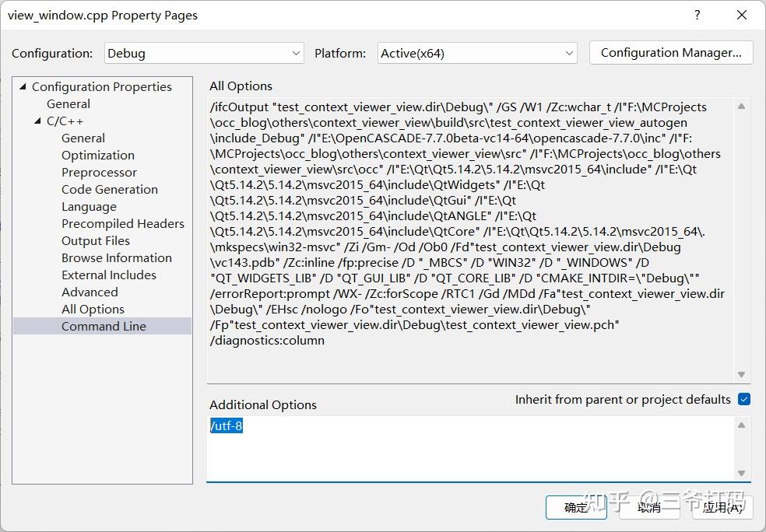Screen dimensions: 766x532
Task: Select the Optimization page
Action: [x=97, y=155]
